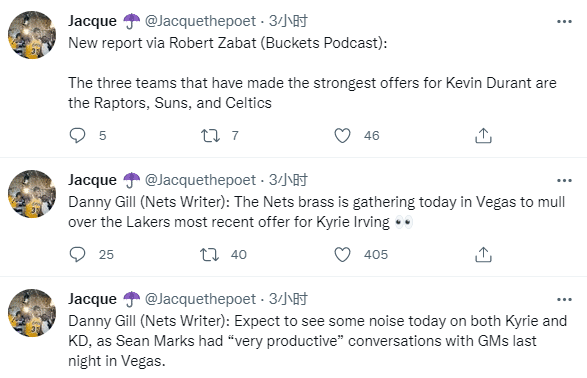Open Jacque avatar on the second tweet

click(x=32, y=194)
